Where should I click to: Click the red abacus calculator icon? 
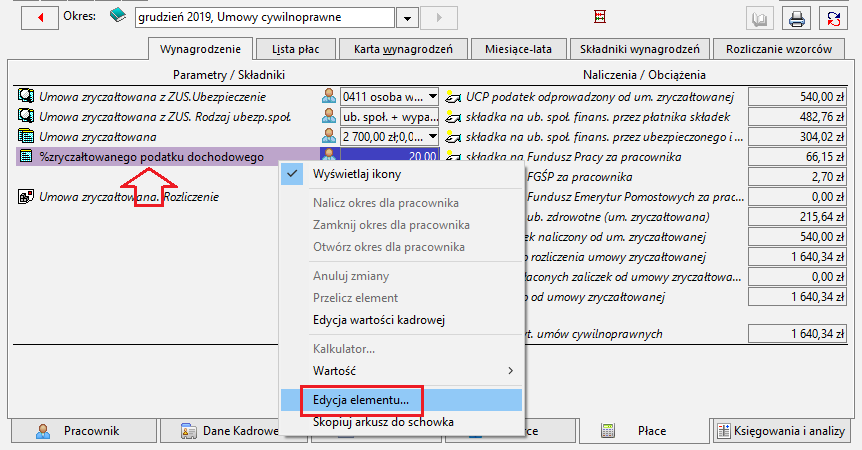click(600, 16)
